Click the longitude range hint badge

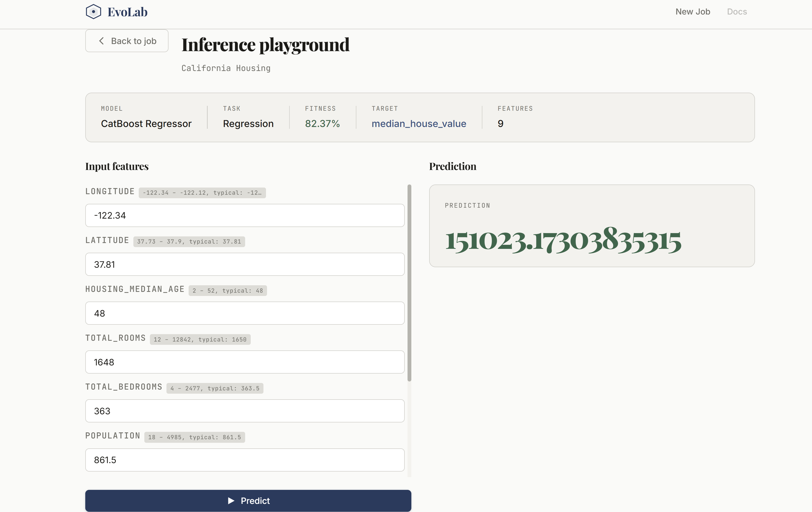click(202, 193)
